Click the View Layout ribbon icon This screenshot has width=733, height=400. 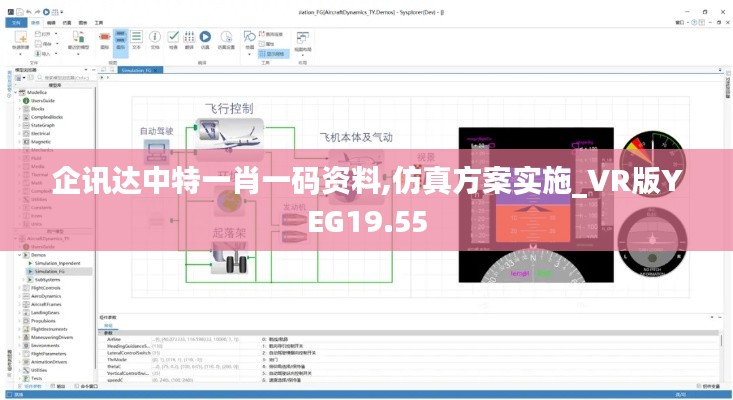(302, 38)
